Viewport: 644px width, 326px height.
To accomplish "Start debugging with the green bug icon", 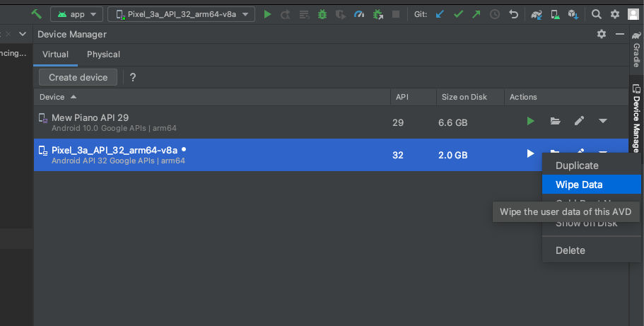I will click(322, 14).
